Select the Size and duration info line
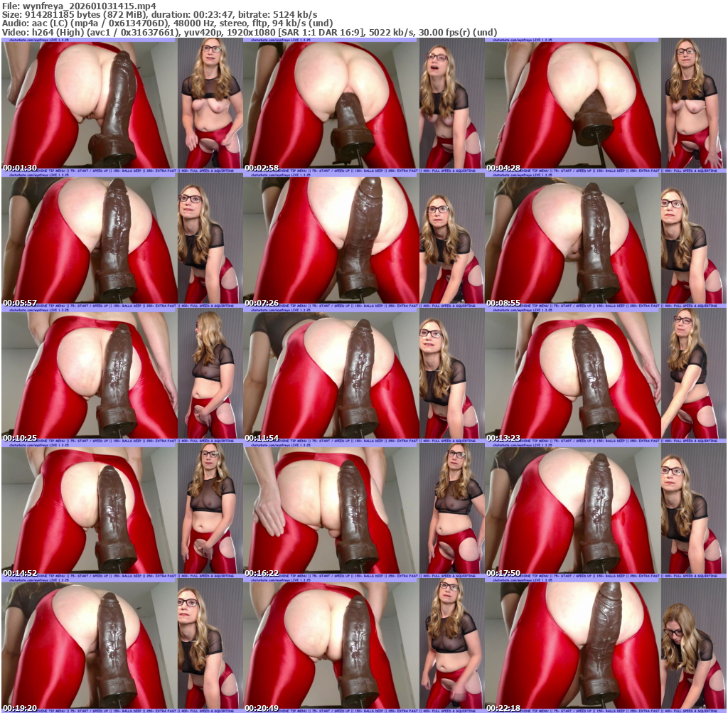The width and height of the screenshot is (728, 713). click(x=159, y=14)
